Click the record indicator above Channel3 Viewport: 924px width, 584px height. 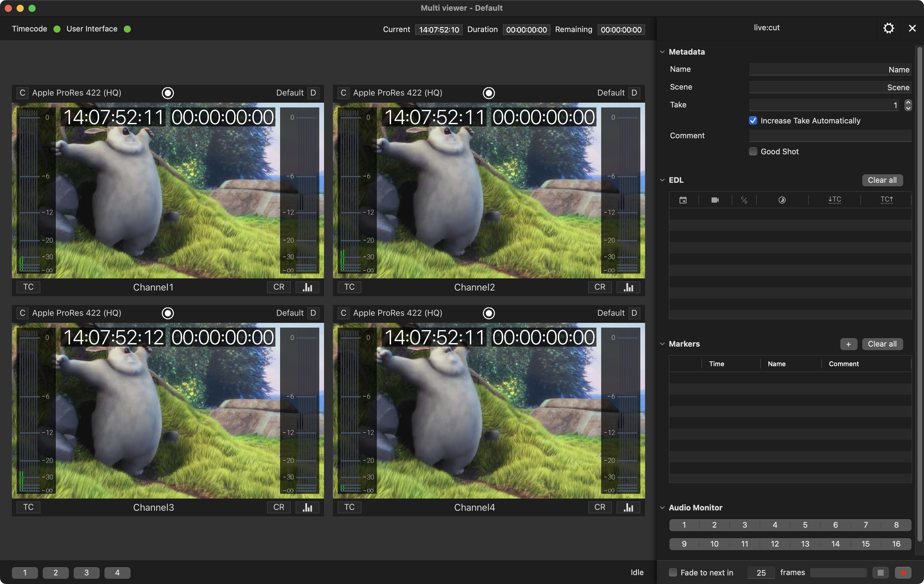point(168,313)
